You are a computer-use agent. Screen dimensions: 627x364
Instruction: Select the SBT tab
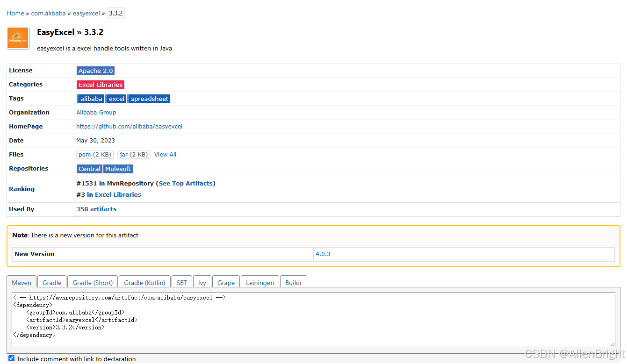[181, 282]
